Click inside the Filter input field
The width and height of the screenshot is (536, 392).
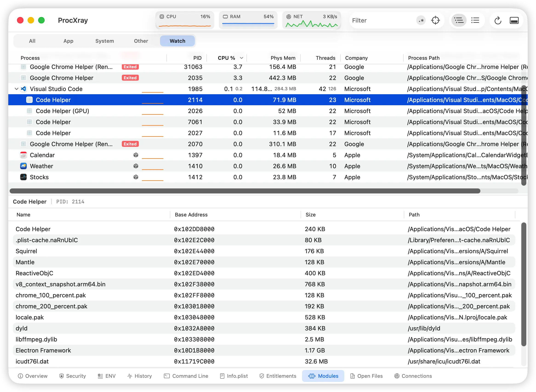click(380, 20)
